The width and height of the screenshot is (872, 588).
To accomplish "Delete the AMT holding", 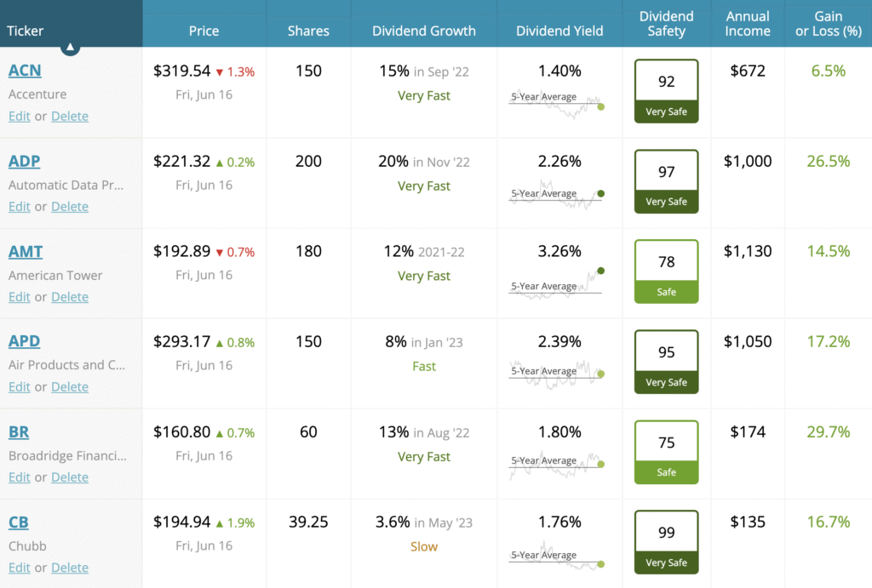I will pyautogui.click(x=70, y=297).
